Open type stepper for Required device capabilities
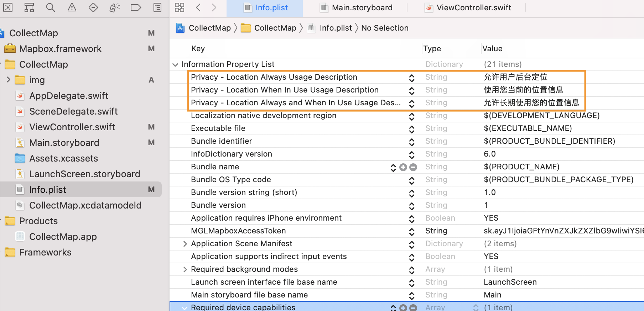 476,307
